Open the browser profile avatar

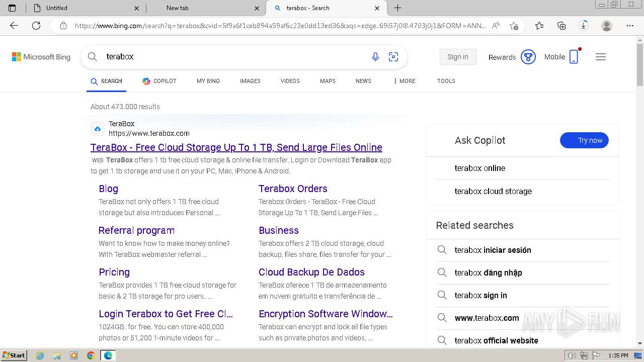coord(607,26)
